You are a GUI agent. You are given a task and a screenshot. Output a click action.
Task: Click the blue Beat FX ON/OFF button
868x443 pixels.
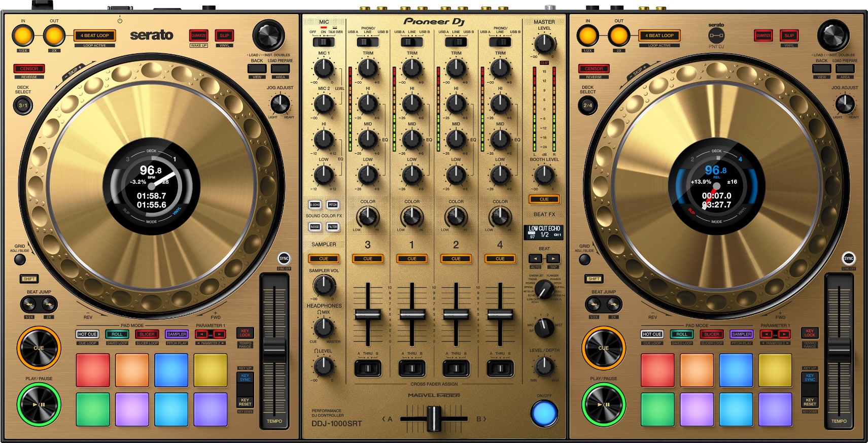click(544, 413)
